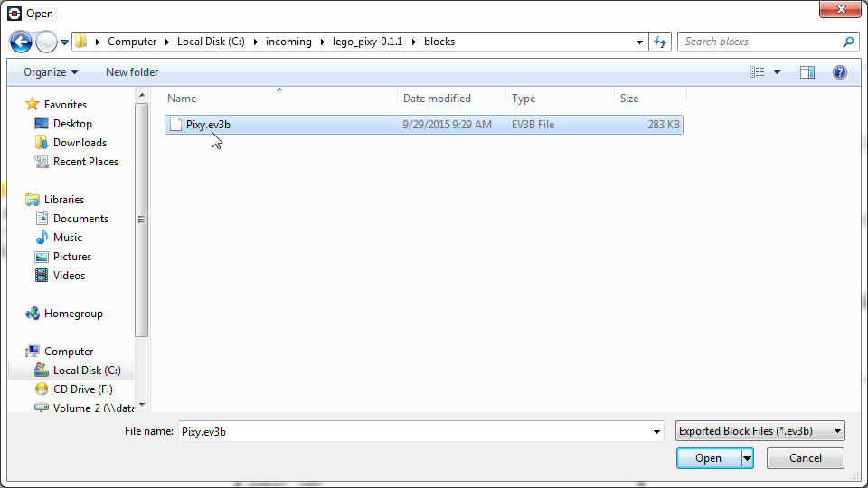Open the Downloads folder in Favorites
This screenshot has width=868, height=488.
pyautogui.click(x=80, y=143)
